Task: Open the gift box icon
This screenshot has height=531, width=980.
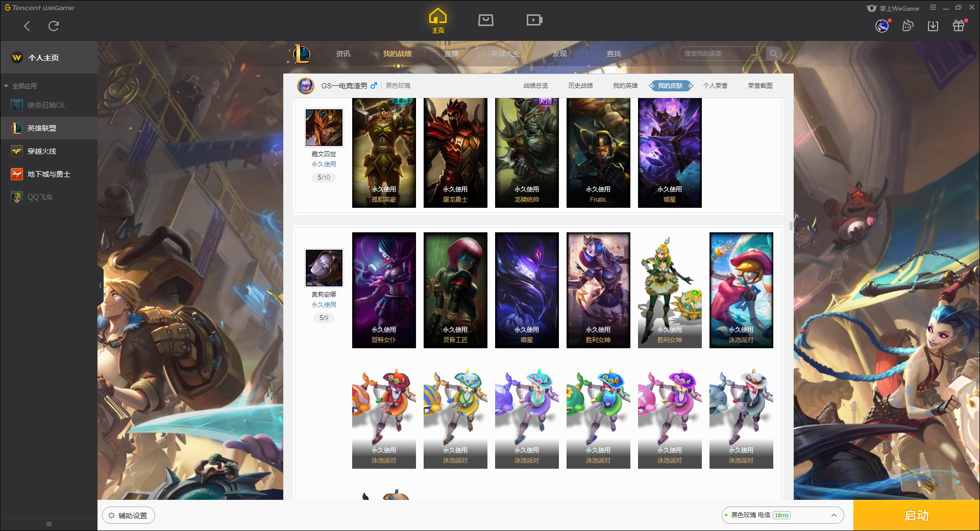Action: [959, 26]
